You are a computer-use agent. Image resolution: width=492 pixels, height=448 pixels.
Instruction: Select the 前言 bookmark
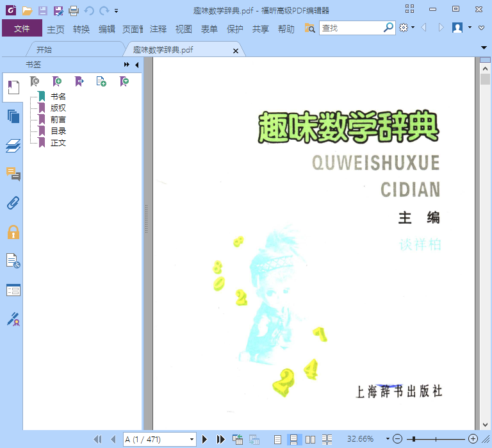(58, 120)
